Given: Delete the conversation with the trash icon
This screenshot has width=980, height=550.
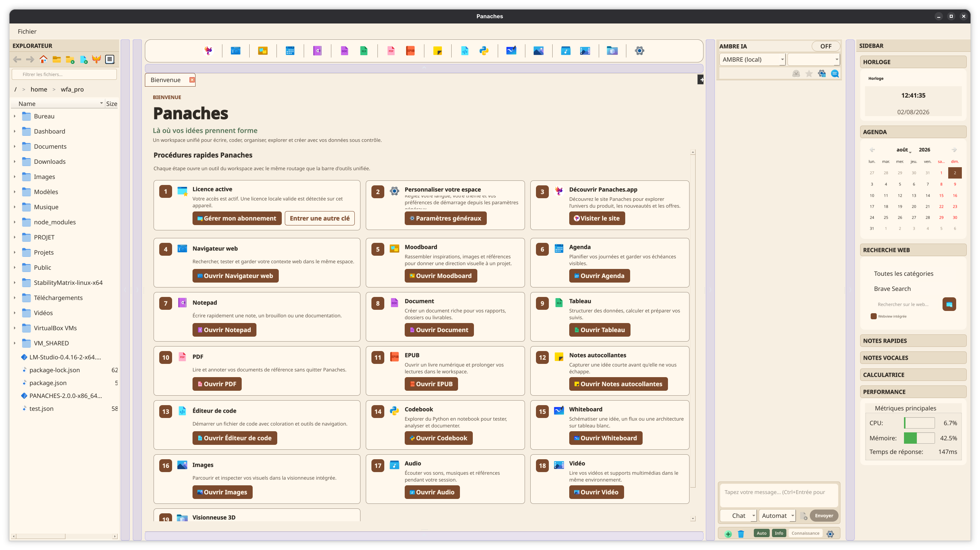Looking at the screenshot, I should click(741, 534).
